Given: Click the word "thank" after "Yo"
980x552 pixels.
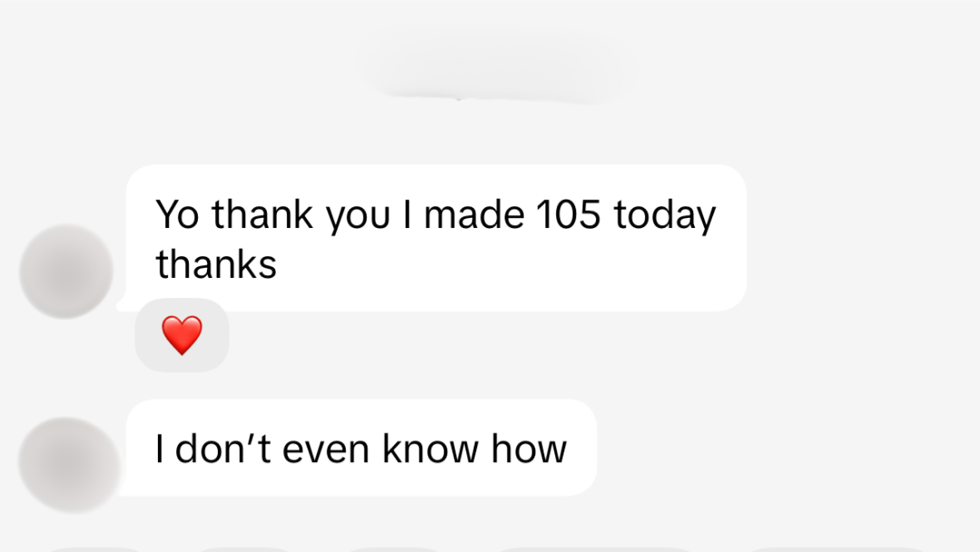Looking at the screenshot, I should 263,215.
